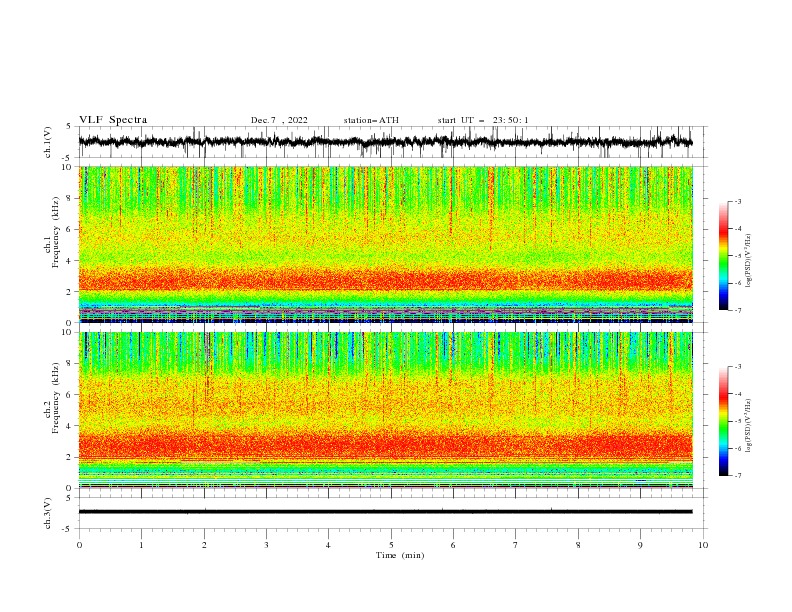Click the "station=ATH" header label
792x612 pixels.
(371, 120)
